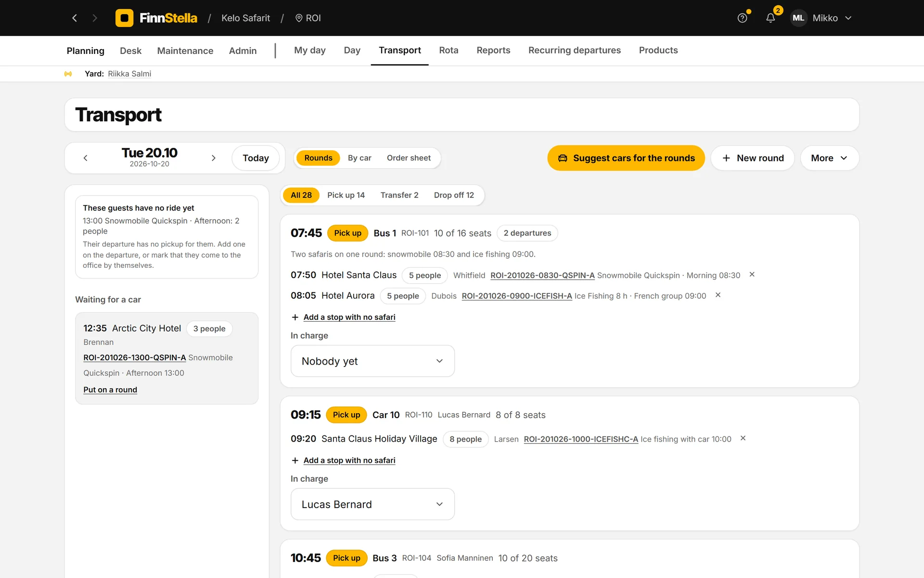Remove the Hotel Santa Claus stop

click(752, 275)
